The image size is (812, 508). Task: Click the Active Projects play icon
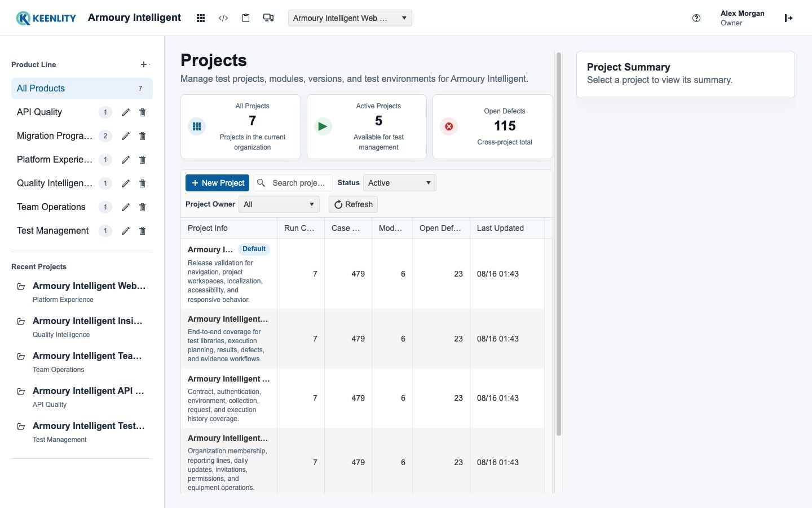click(323, 126)
